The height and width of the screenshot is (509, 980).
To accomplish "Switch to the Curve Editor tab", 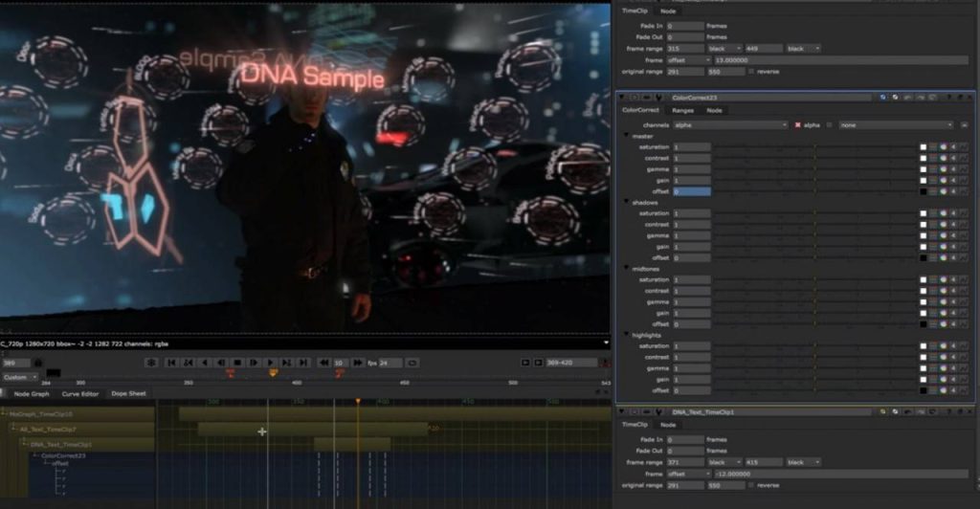I will (x=80, y=393).
